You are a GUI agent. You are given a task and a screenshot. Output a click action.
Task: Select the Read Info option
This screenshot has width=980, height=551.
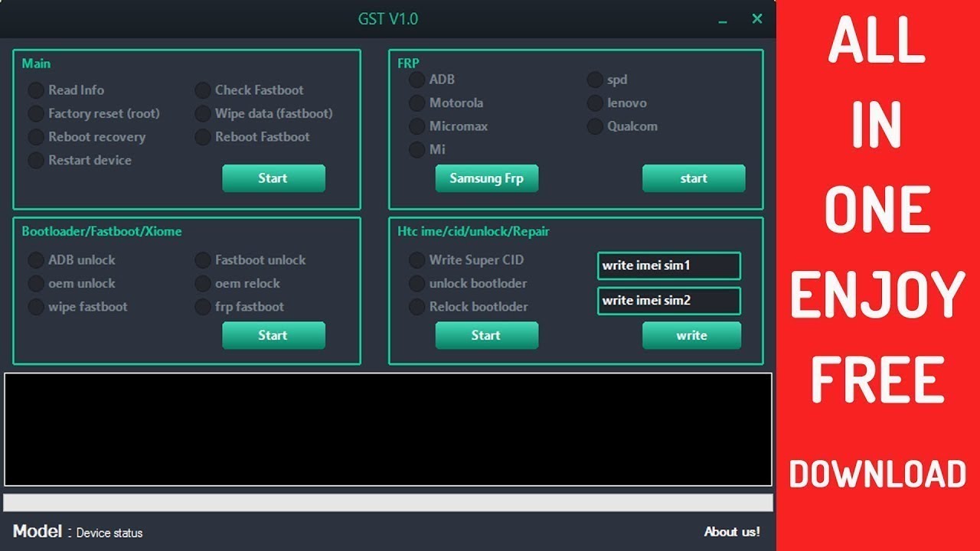pyautogui.click(x=35, y=90)
